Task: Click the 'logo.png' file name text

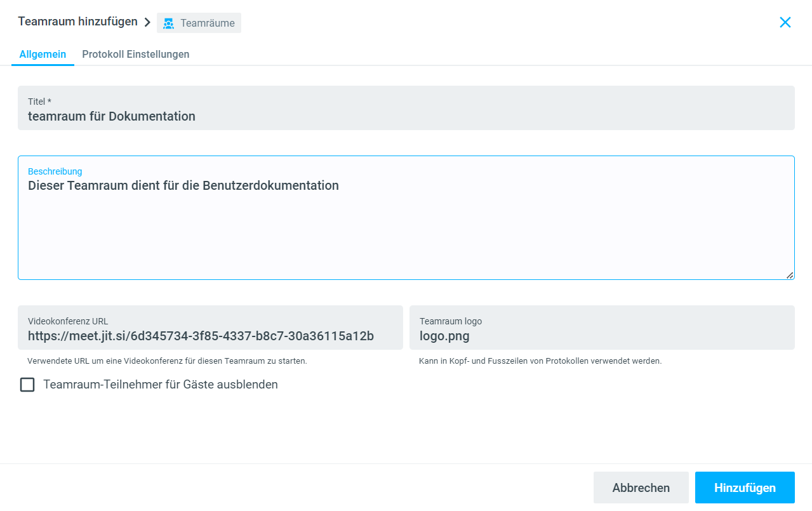Action: (x=444, y=336)
